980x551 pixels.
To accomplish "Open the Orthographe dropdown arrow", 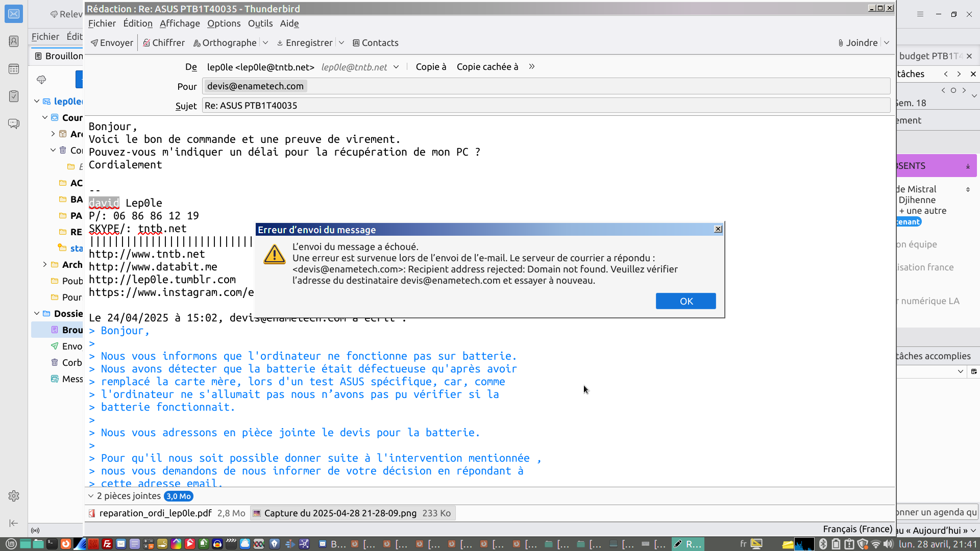I will click(x=265, y=43).
